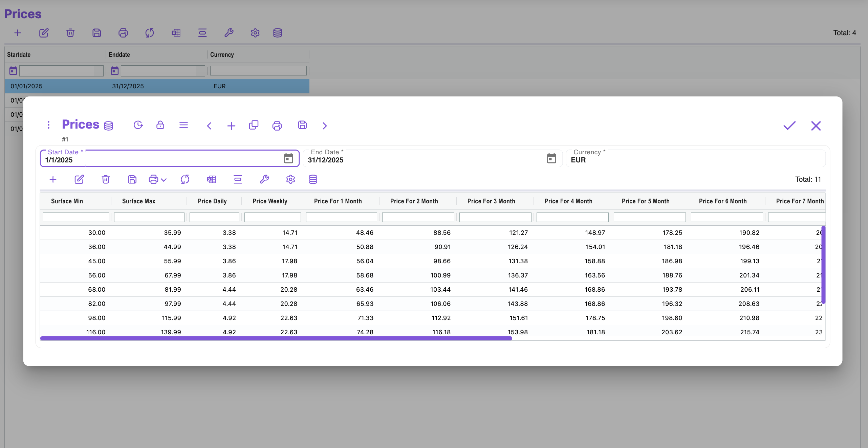This screenshot has width=868, height=448.
Task: Click the Price Weekly column header
Action: coord(270,201)
